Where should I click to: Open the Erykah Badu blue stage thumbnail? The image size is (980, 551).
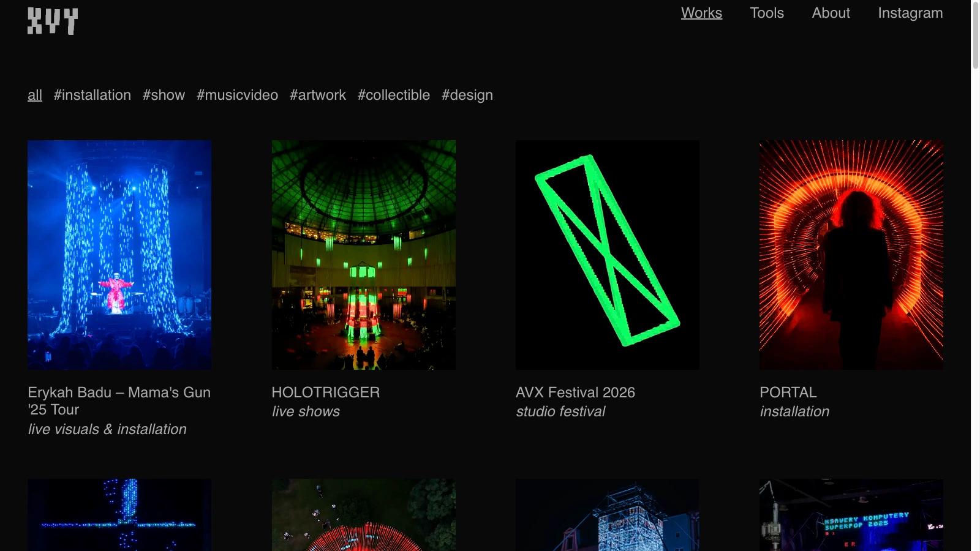tap(119, 255)
